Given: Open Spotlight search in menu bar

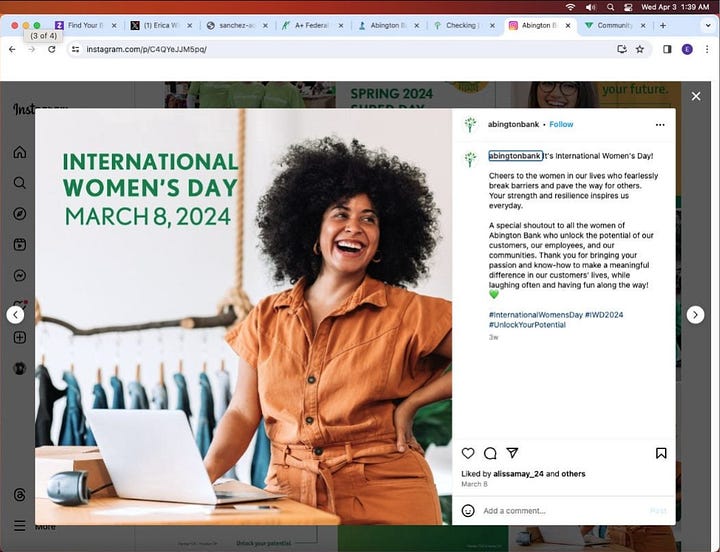Looking at the screenshot, I should click(x=610, y=7).
